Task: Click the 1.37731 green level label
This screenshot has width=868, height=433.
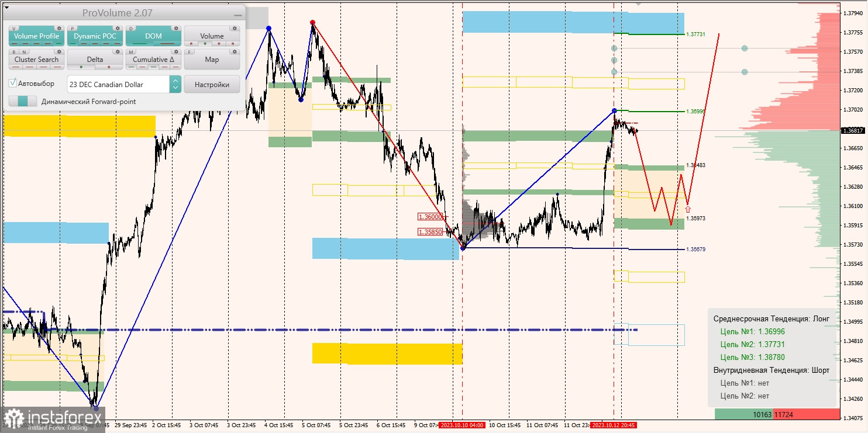Action: point(696,34)
